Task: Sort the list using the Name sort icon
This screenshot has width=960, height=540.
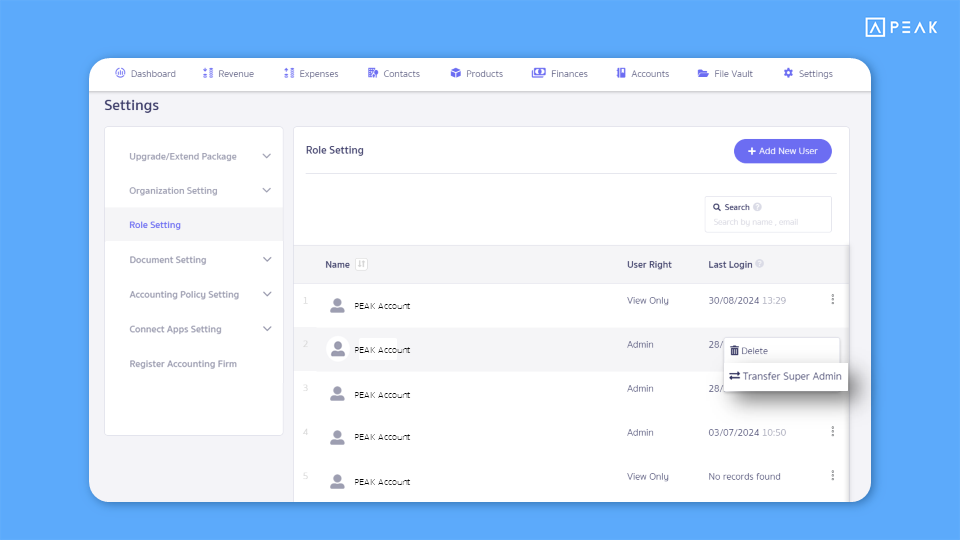Action: [361, 264]
